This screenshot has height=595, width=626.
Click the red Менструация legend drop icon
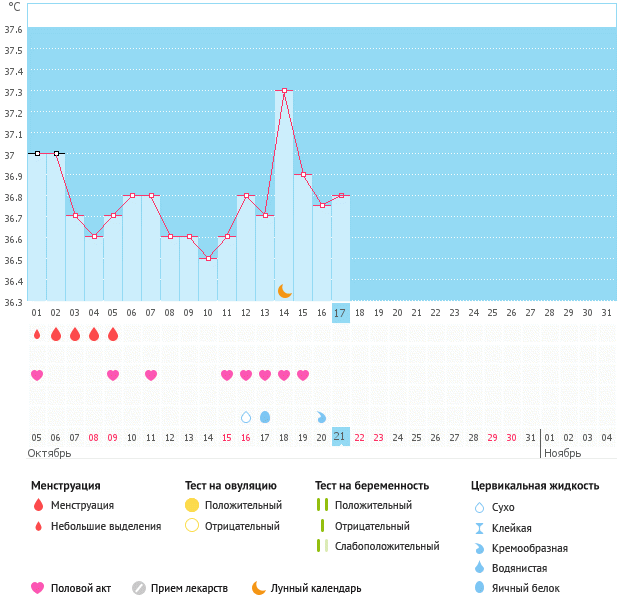39,505
